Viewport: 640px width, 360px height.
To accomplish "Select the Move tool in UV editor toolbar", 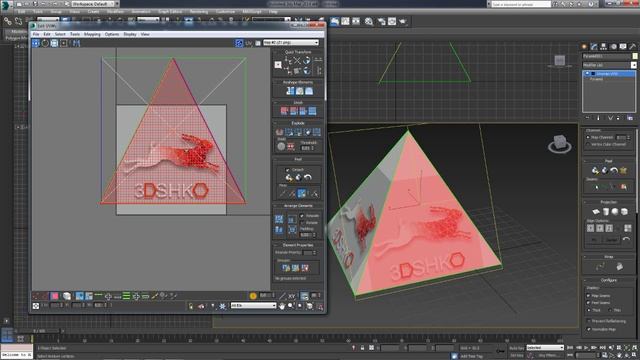I will click(x=36, y=43).
